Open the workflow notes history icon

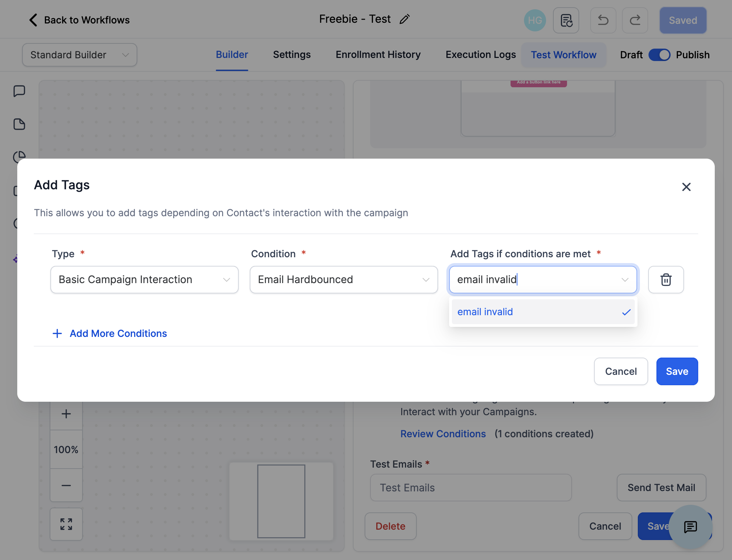[x=566, y=20]
